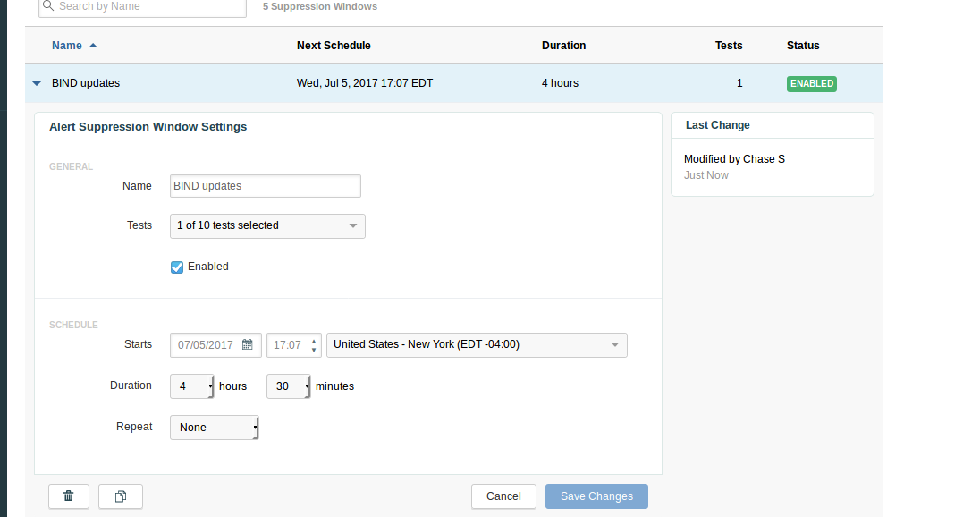Click the green ENABLED status badge
The width and height of the screenshot is (980, 517).
(811, 83)
